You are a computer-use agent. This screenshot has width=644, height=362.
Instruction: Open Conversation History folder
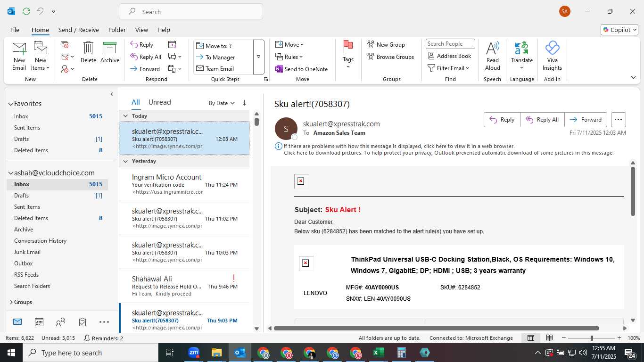click(x=40, y=241)
